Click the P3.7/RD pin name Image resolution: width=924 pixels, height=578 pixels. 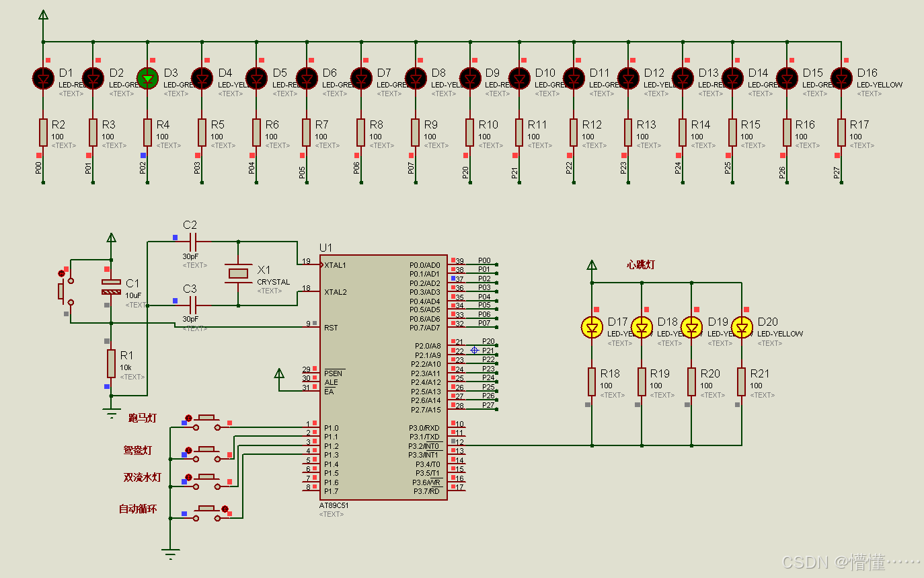pyautogui.click(x=426, y=491)
